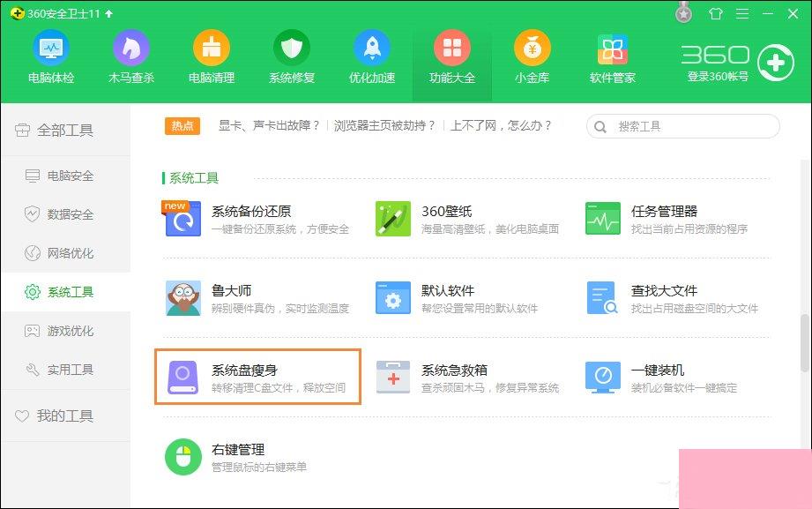The height and width of the screenshot is (509, 812).
Task: Click 管理鼠标的右键菜单 description
Action: coord(259,467)
